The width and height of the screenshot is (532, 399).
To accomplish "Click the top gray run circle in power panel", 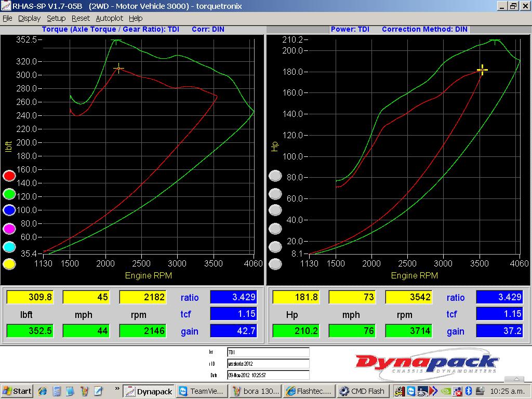I will pyautogui.click(x=275, y=176).
